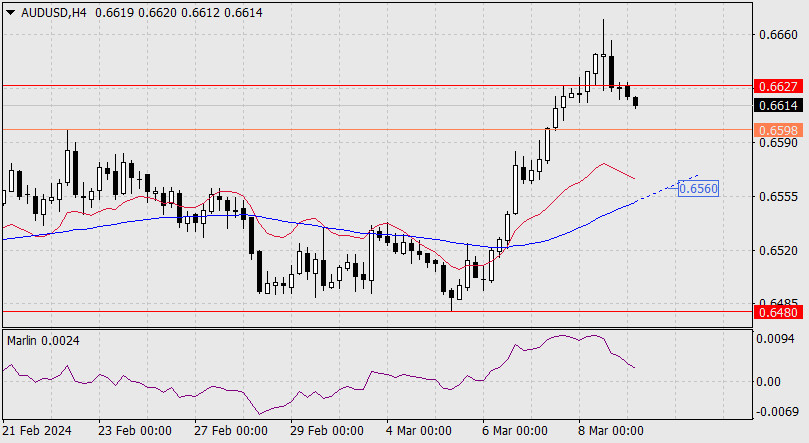This screenshot has height=443, width=809.
Task: Select the red 0.6627 price level label
Action: (x=778, y=86)
